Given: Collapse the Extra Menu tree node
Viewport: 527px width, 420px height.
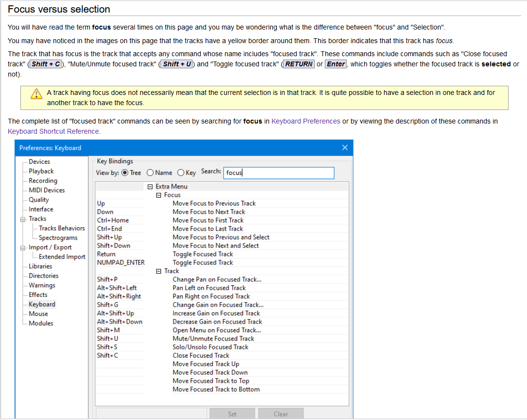Looking at the screenshot, I should 150,186.
